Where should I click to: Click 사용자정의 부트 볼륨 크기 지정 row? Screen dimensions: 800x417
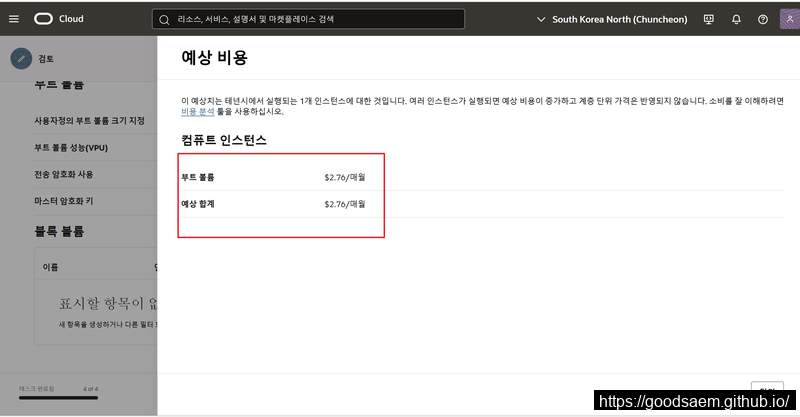click(89, 121)
